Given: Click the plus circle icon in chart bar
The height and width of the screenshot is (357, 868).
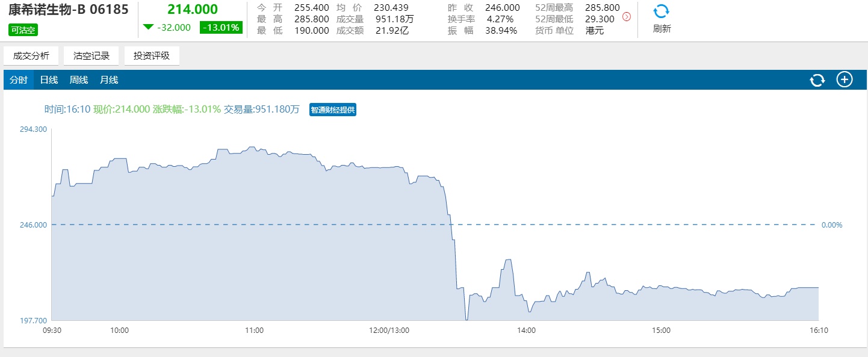Looking at the screenshot, I should (x=845, y=79).
